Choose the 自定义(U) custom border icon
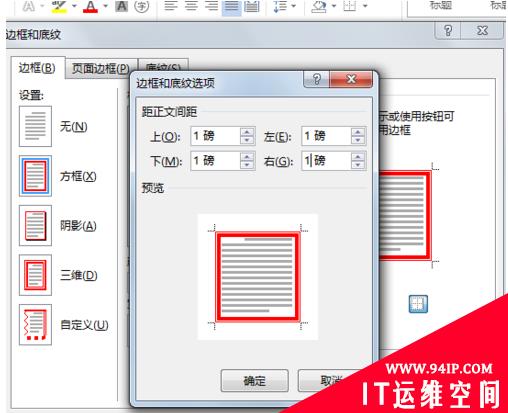 point(35,325)
